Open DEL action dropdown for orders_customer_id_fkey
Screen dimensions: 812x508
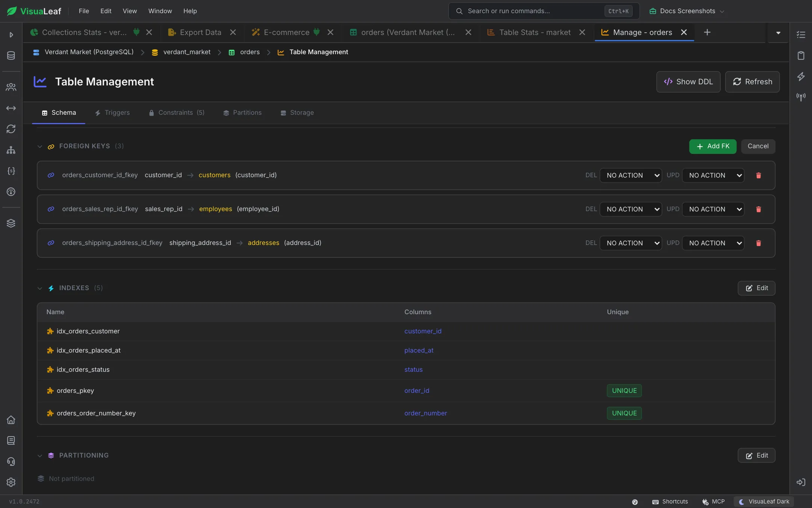point(631,175)
